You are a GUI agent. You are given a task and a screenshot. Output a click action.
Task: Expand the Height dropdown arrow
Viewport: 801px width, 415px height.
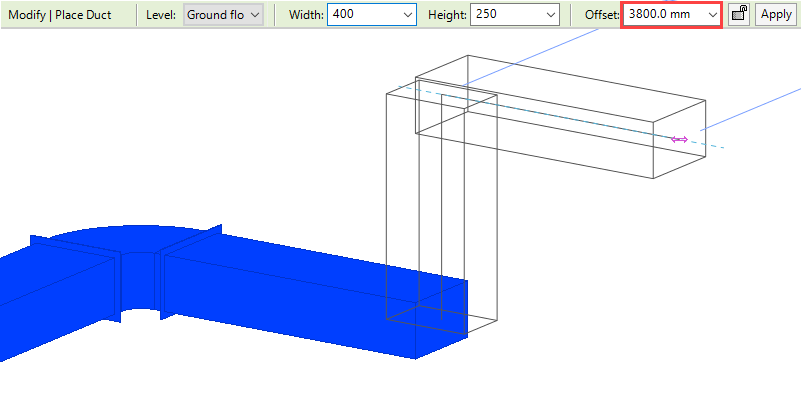(551, 15)
